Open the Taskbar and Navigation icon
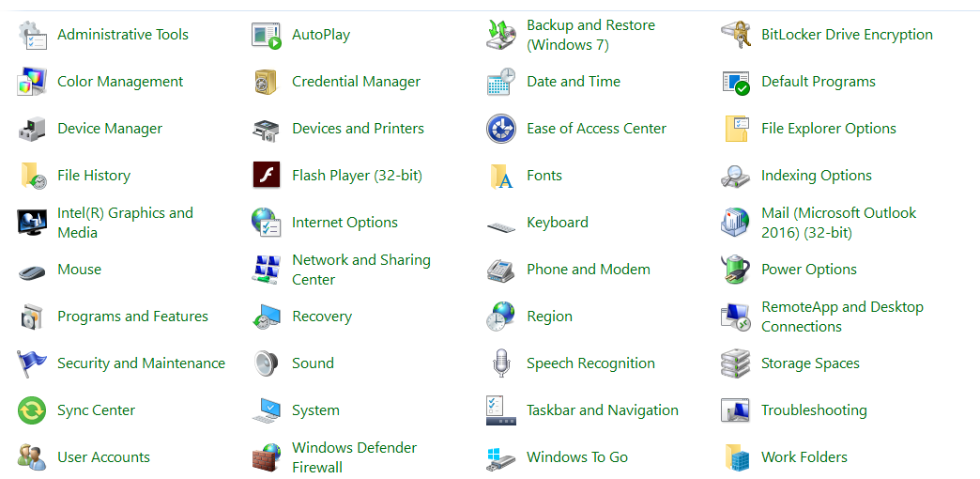Screen dimensions: 980x479 [x=501, y=410]
